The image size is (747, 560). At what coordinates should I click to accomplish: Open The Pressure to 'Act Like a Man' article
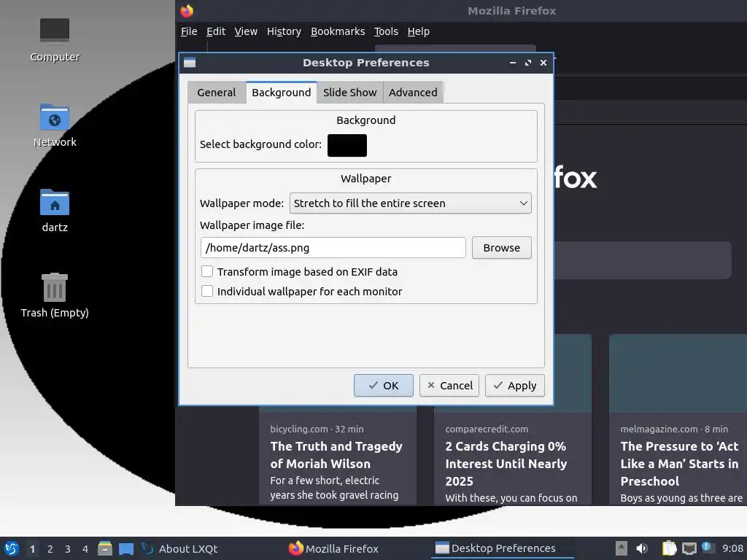pos(679,464)
